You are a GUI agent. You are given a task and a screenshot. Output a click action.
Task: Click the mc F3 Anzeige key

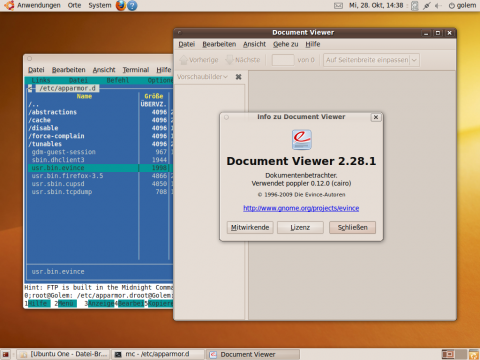(101, 304)
